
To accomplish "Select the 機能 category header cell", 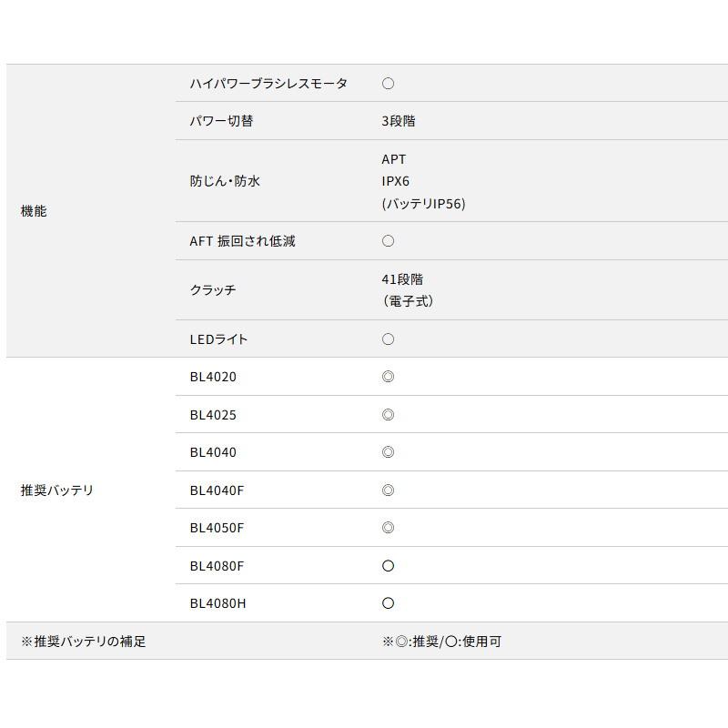I will [34, 211].
